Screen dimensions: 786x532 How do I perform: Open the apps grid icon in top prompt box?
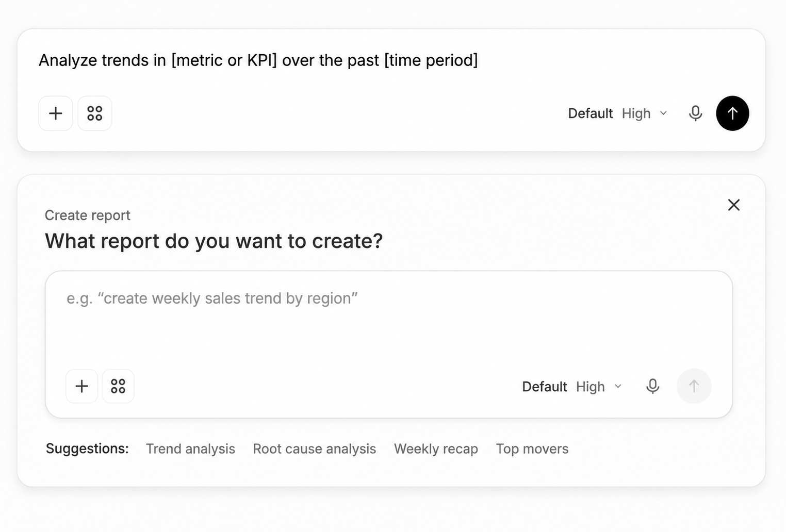click(95, 113)
